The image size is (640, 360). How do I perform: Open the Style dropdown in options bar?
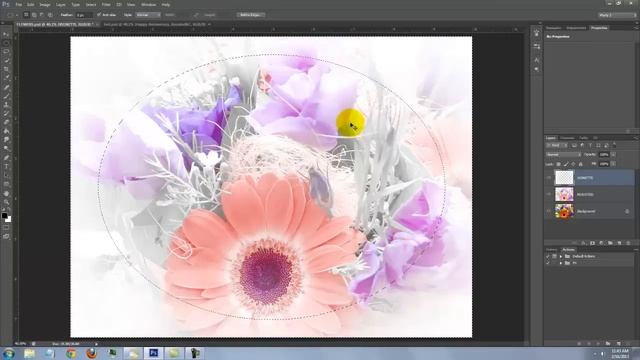[x=148, y=15]
